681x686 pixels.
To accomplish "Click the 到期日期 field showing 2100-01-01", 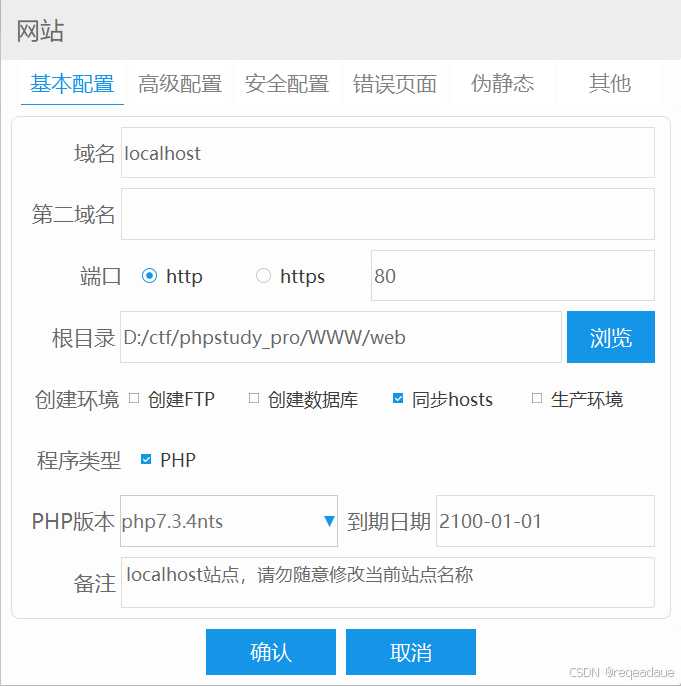I will pos(545,521).
